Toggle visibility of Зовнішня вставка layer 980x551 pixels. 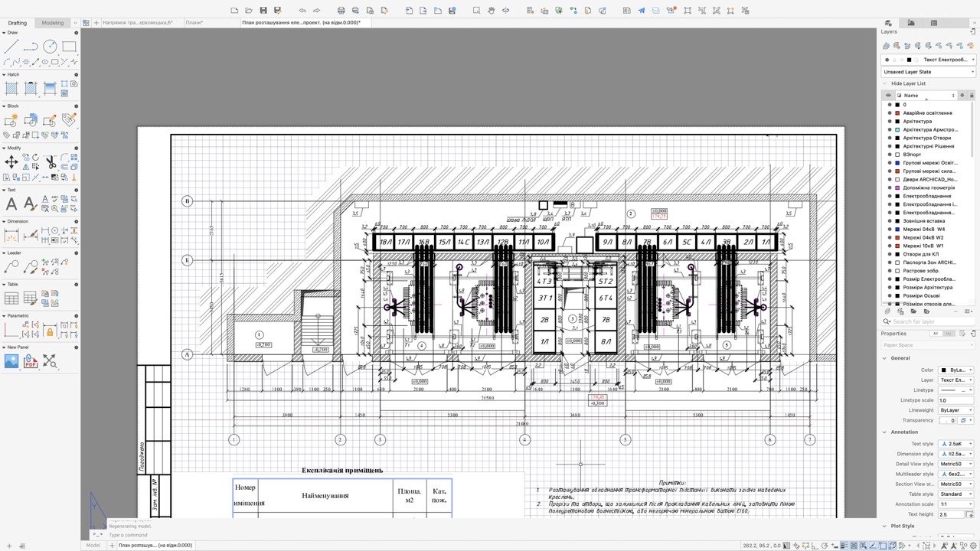click(889, 221)
